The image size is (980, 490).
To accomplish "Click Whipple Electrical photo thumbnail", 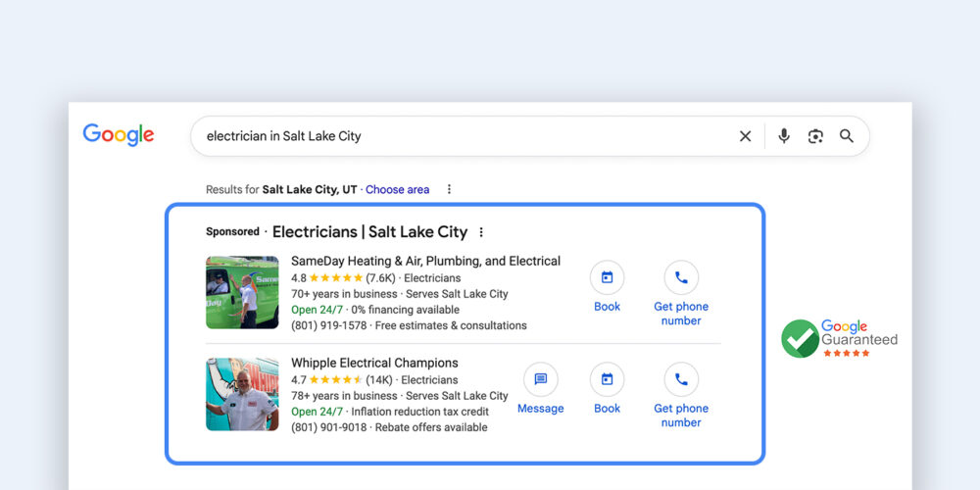I will pos(242,394).
